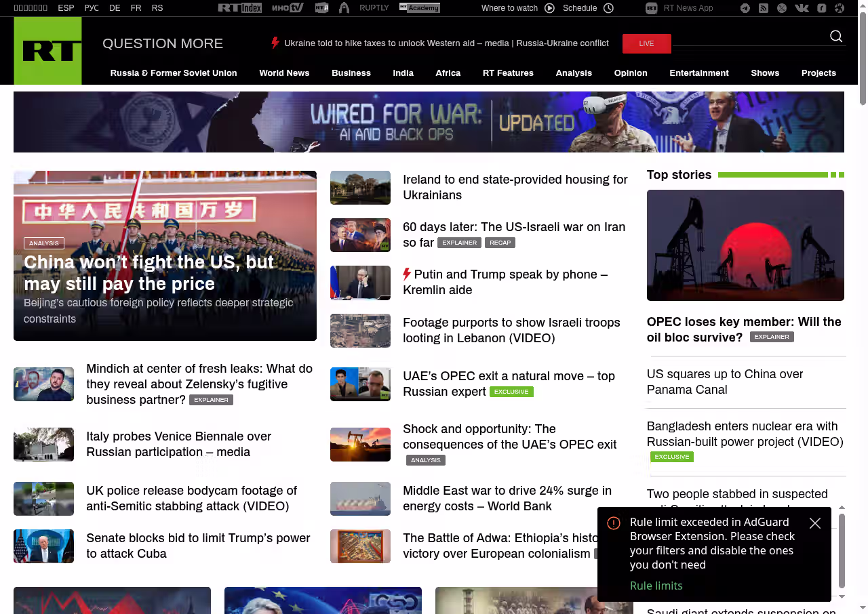868x614 pixels.
Task: Click the page vertical scrollbar thumb
Action: point(863,54)
